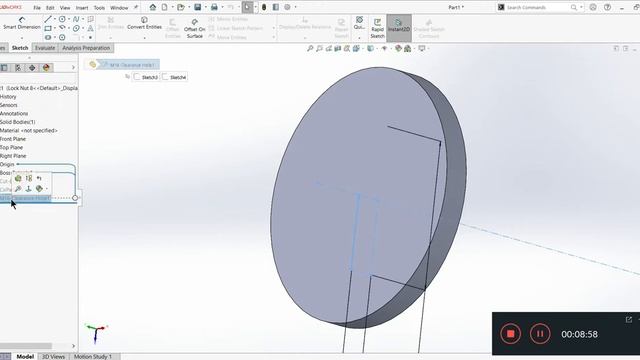640x360 pixels.
Task: Click the Open file folder icon
Action: (180, 7)
